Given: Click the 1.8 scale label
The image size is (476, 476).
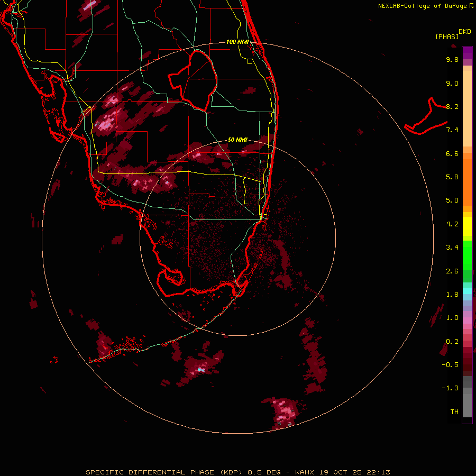Looking at the screenshot, I should (x=452, y=295).
